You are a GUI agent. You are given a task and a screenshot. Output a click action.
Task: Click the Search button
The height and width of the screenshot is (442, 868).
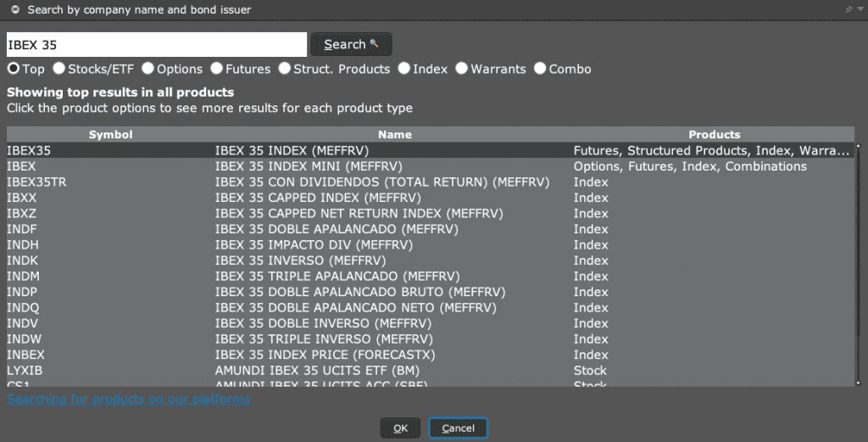tap(351, 44)
